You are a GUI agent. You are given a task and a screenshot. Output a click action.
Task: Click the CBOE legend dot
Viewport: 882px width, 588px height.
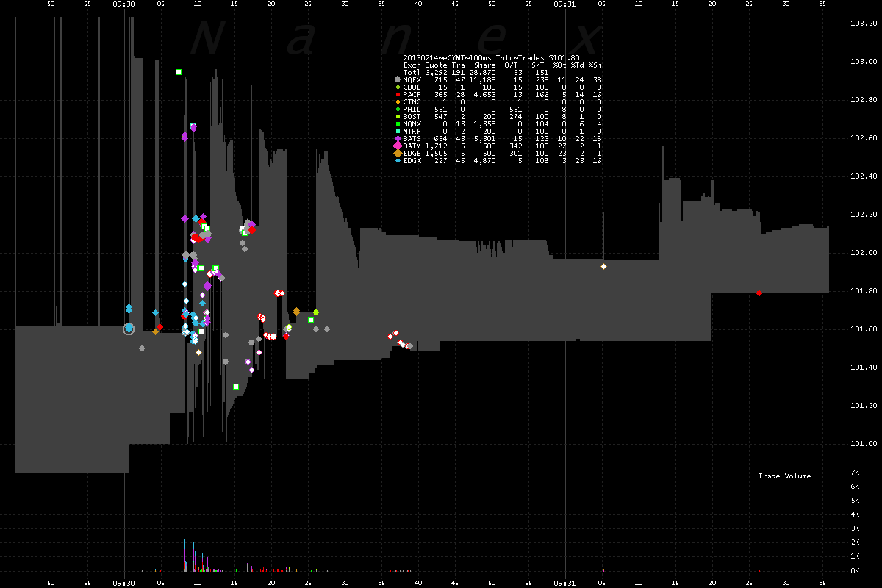[398, 87]
